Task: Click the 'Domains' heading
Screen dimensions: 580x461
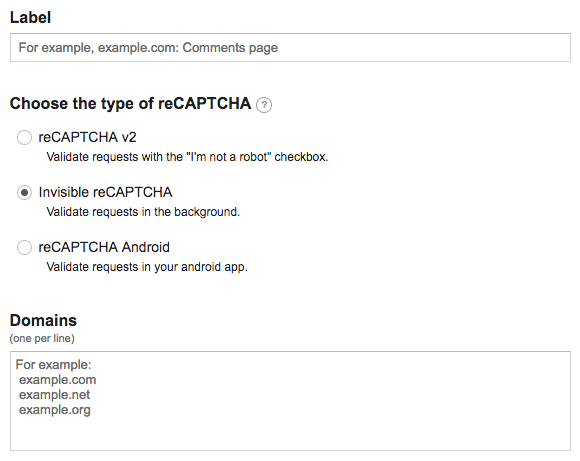Action: 43,320
